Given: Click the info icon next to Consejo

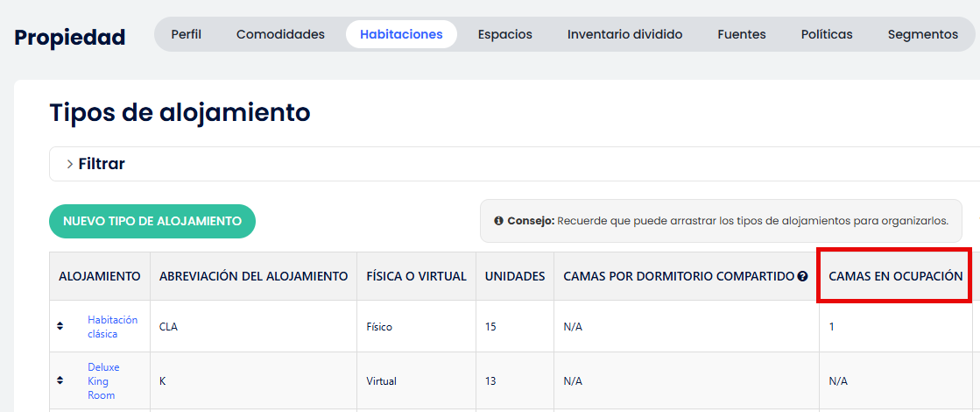Looking at the screenshot, I should (498, 221).
